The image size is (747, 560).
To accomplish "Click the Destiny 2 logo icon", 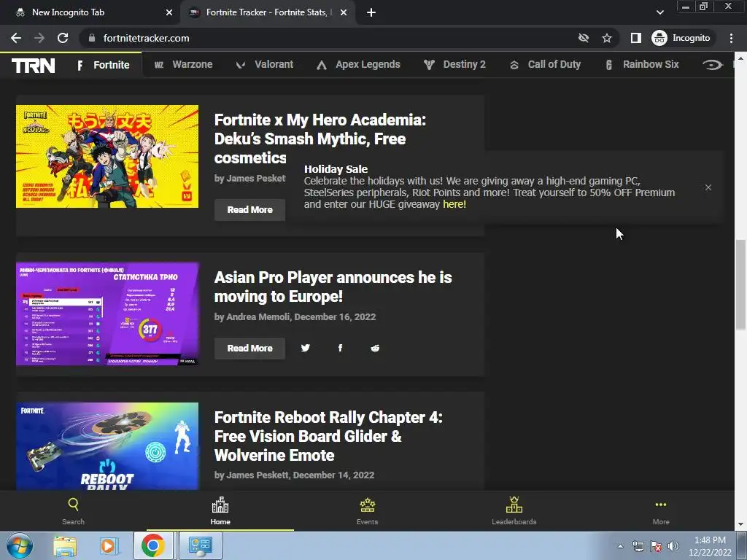I will 429,65.
